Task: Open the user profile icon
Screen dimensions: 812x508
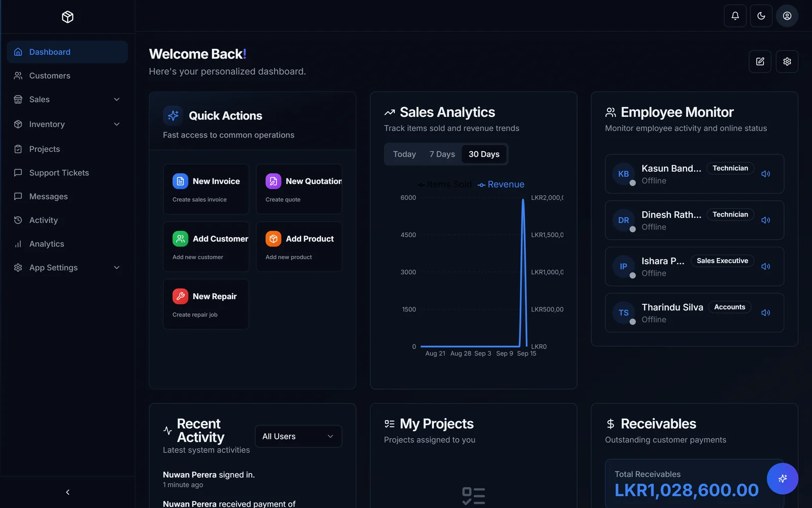Action: [787, 16]
